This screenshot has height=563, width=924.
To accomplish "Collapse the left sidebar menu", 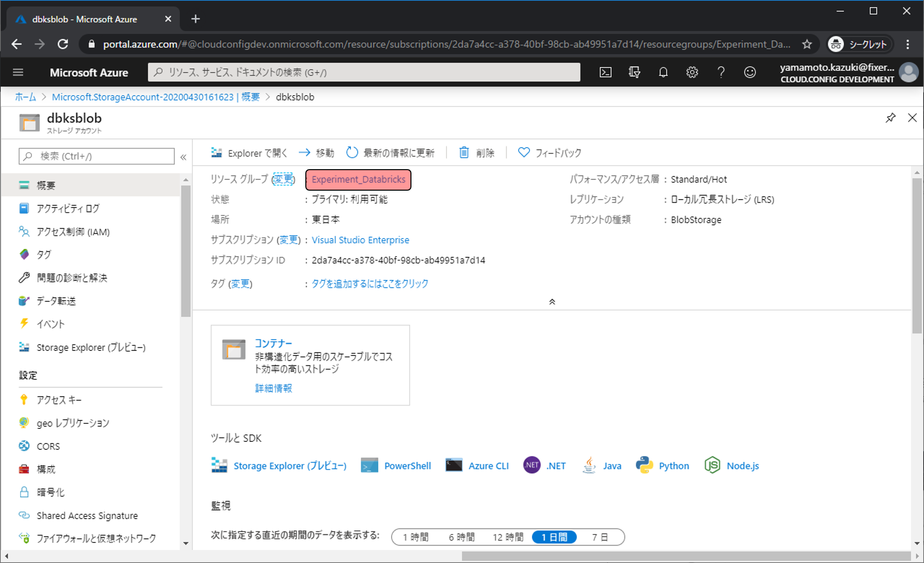I will 184,157.
